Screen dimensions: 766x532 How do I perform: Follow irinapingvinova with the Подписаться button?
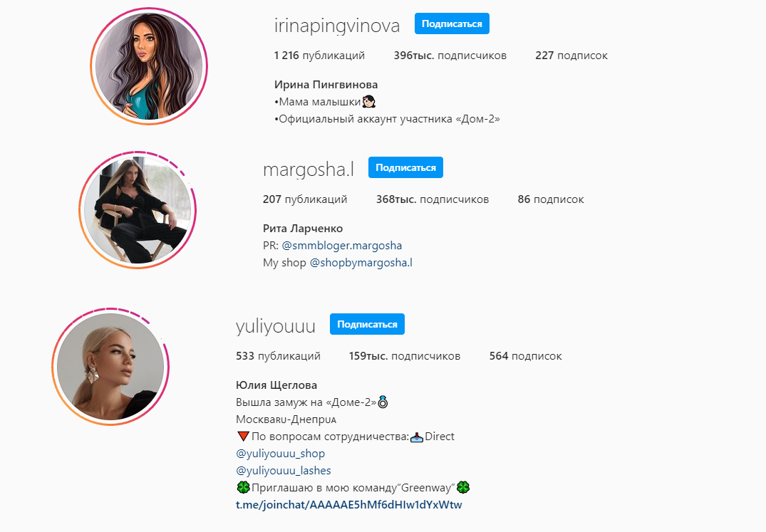(452, 24)
